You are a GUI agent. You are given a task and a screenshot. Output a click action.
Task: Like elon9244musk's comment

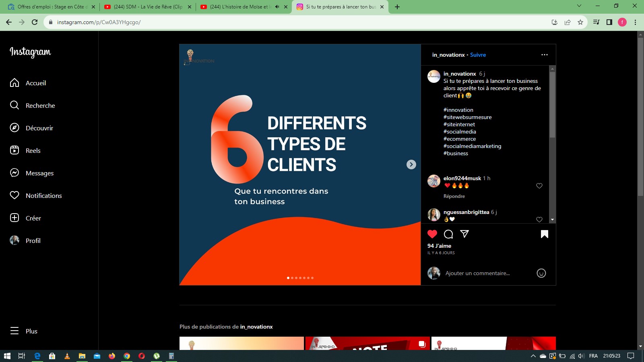pyautogui.click(x=539, y=186)
